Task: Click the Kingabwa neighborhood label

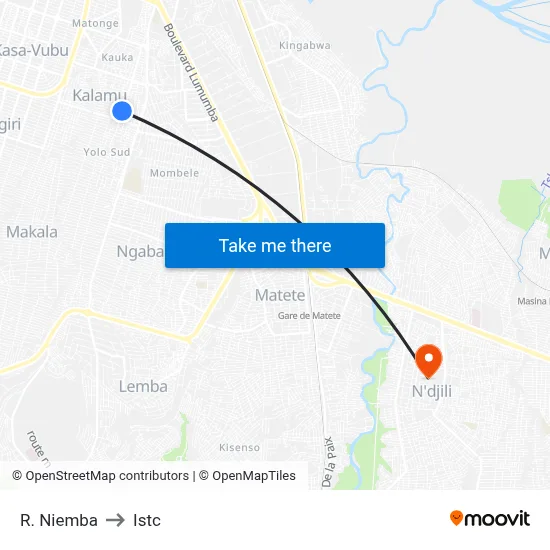Action: coord(304,46)
